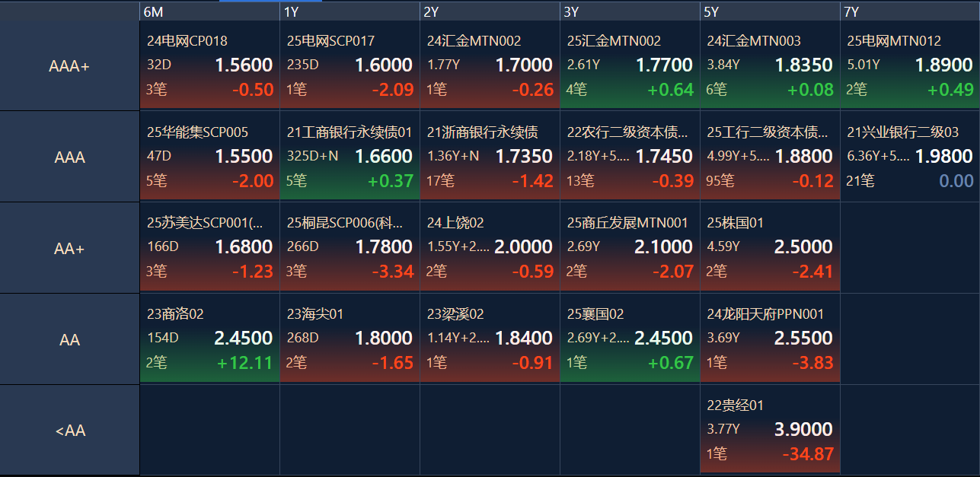Open the 25汇金MTN002 bond card
Viewport: 980px width, 477px height.
click(x=630, y=65)
